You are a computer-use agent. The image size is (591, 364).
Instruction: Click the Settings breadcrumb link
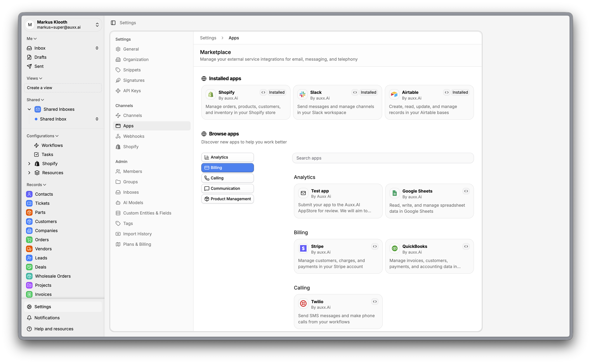pyautogui.click(x=208, y=38)
